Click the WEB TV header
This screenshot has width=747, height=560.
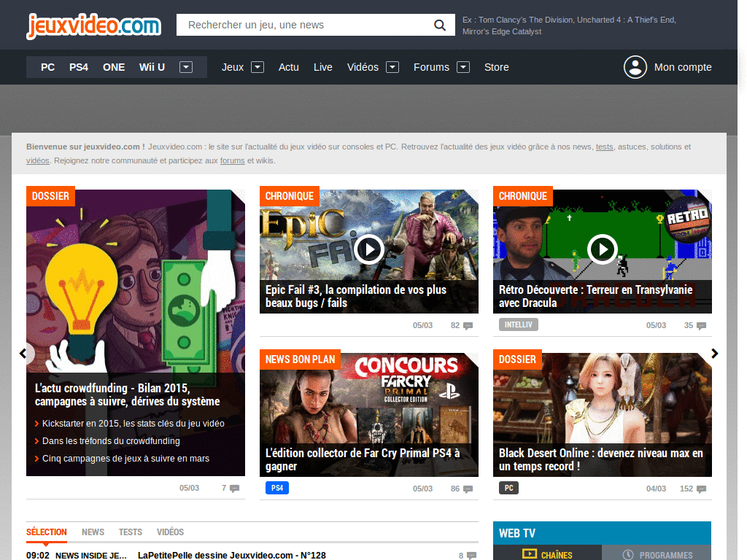pos(602,533)
